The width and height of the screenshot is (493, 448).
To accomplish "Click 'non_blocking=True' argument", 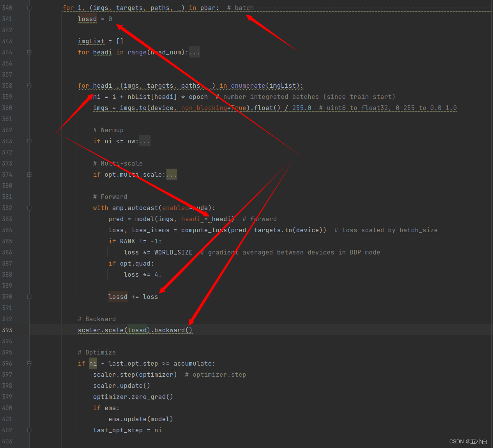I will point(214,108).
